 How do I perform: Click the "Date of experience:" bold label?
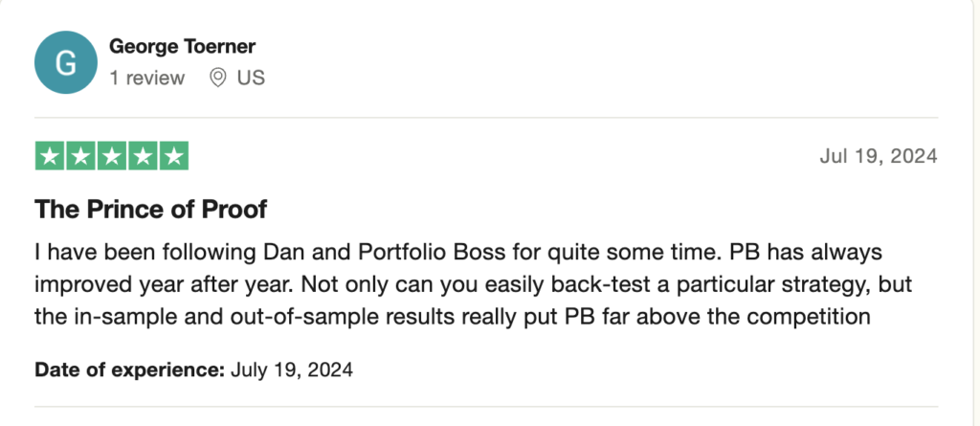[x=129, y=370]
